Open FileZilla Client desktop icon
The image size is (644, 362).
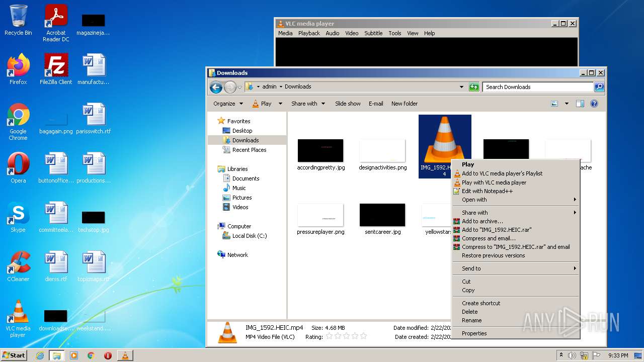point(56,69)
